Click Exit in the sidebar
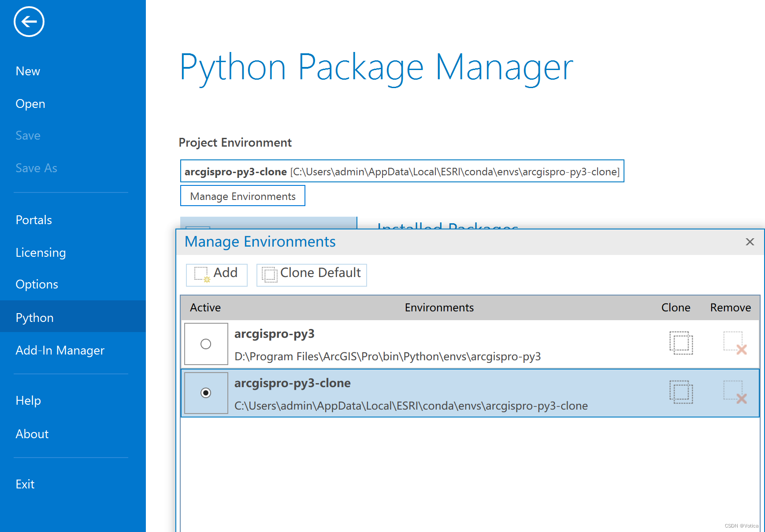This screenshot has width=765, height=532. click(x=25, y=484)
